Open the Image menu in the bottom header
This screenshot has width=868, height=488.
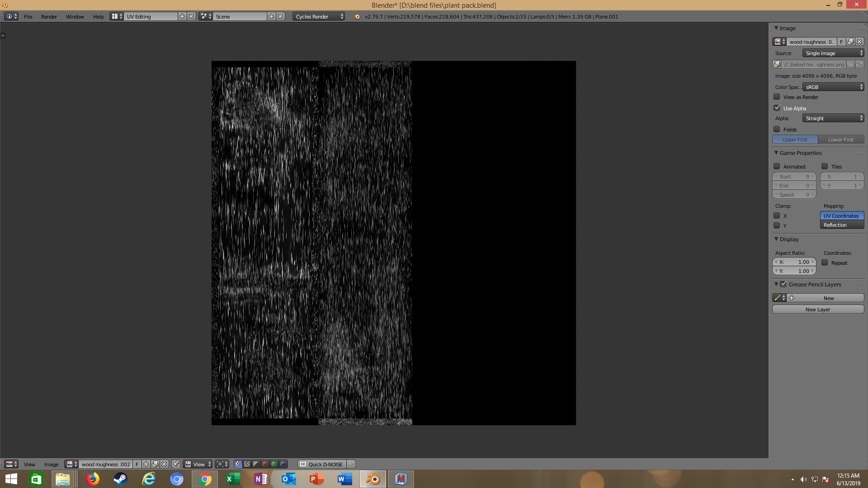click(51, 464)
